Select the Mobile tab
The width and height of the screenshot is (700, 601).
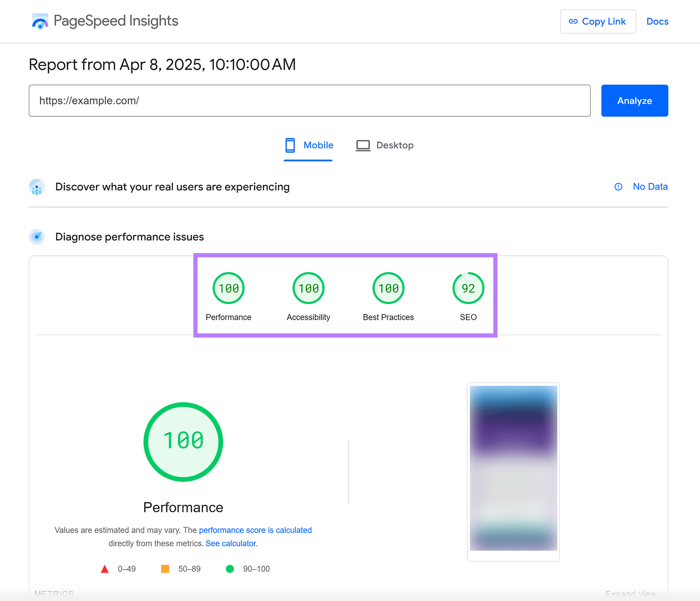(318, 145)
